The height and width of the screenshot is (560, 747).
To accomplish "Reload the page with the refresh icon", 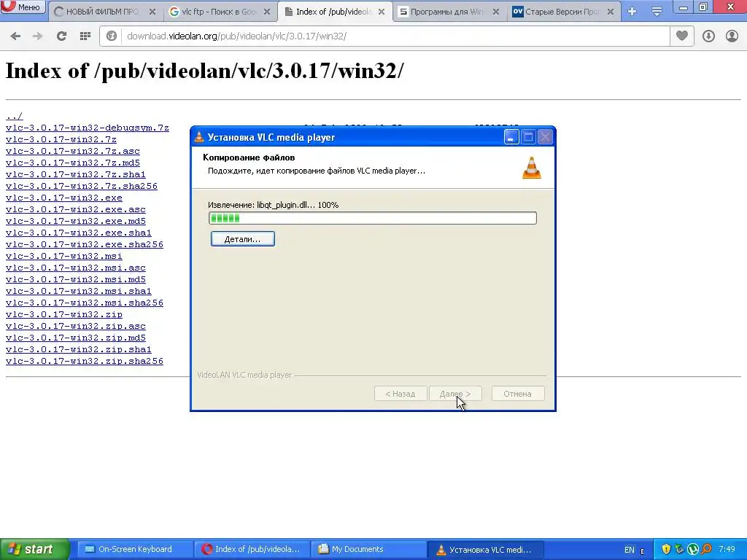I will click(x=61, y=36).
